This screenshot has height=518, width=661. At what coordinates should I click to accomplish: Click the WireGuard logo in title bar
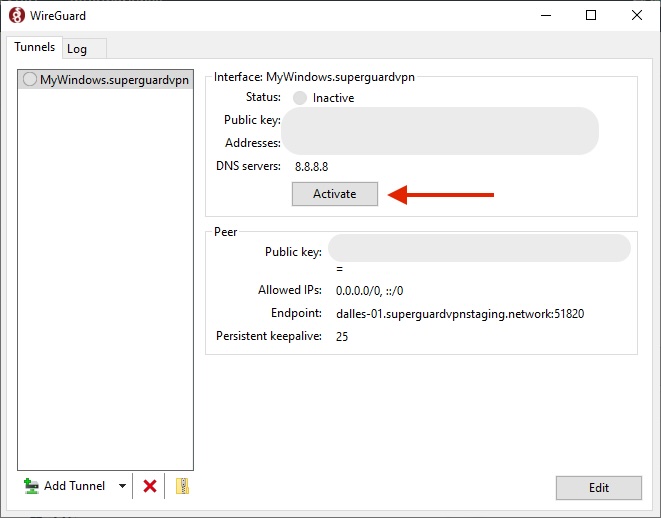(x=16, y=15)
